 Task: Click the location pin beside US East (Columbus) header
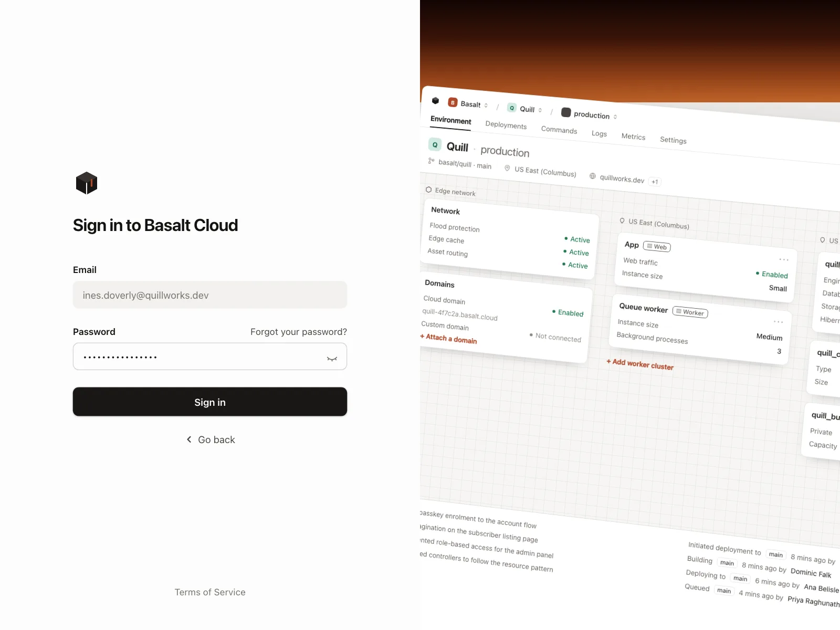[507, 168]
